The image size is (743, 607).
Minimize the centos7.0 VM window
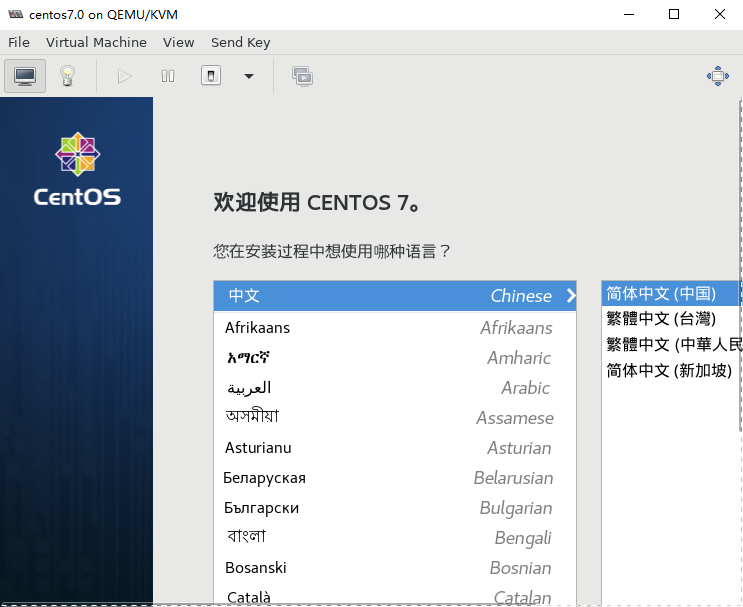(629, 14)
